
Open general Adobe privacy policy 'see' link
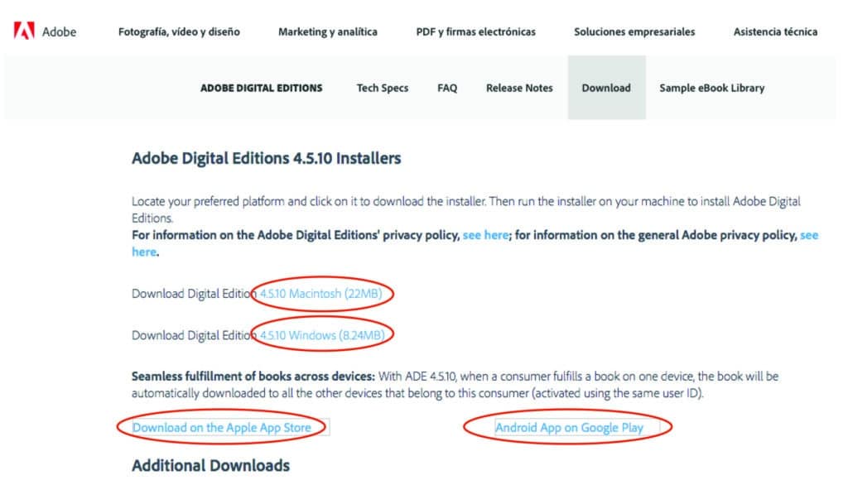click(x=809, y=235)
